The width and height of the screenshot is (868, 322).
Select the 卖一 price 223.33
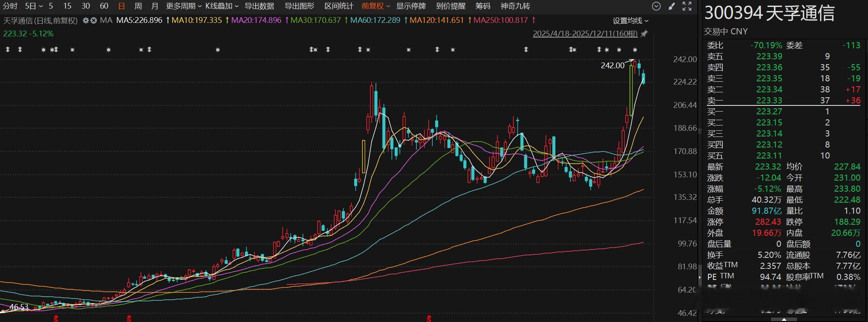(x=769, y=101)
